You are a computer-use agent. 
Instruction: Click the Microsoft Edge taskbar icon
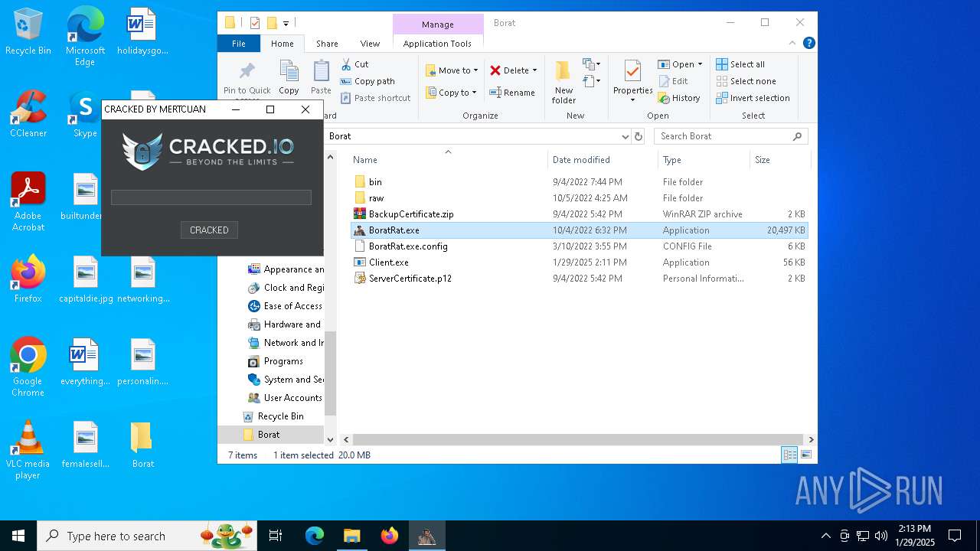point(315,536)
